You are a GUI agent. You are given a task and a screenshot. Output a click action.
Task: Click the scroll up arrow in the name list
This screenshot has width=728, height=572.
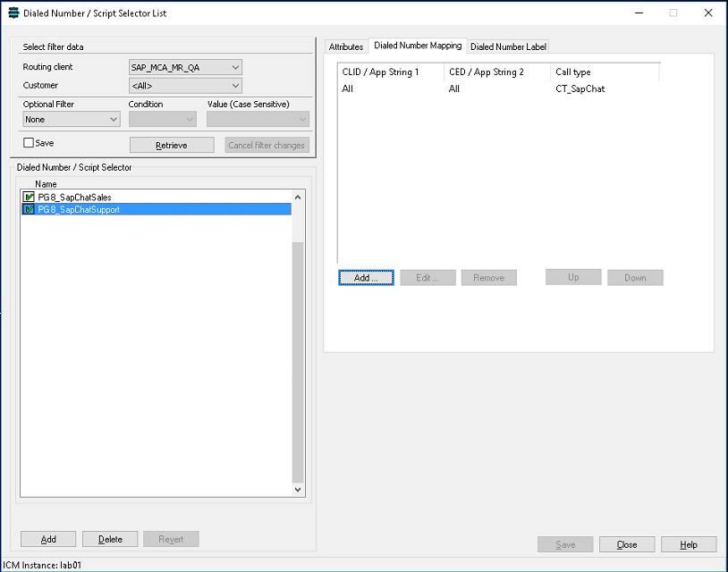coord(298,198)
